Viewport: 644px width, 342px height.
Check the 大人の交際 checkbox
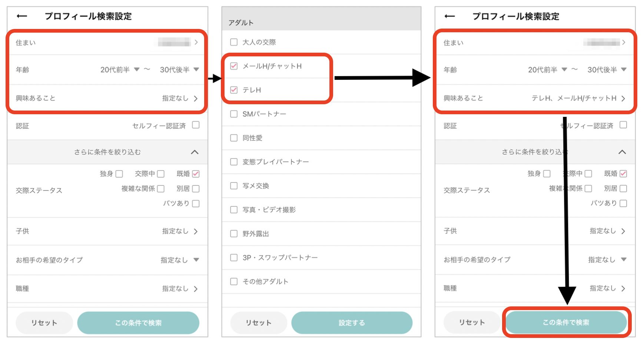coord(234,42)
